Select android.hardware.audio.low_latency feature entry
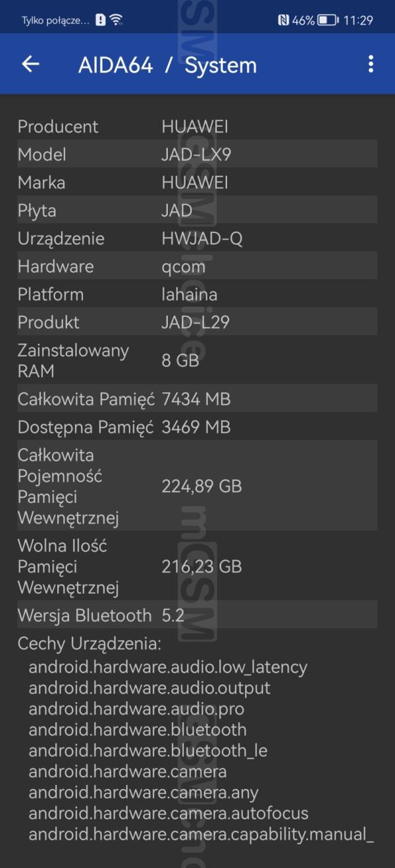 tap(168, 667)
